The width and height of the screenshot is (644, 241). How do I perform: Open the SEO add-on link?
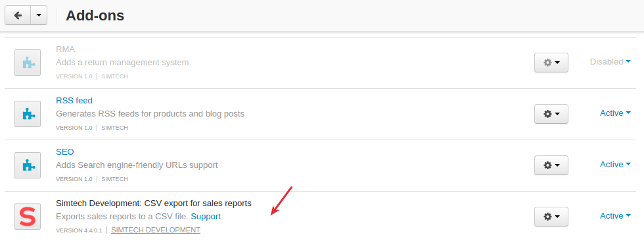coord(65,151)
